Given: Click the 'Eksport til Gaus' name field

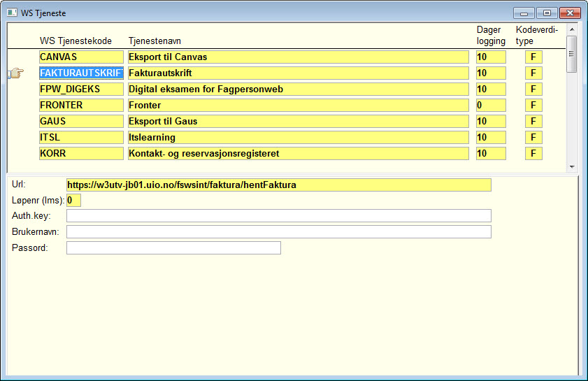Looking at the screenshot, I should pos(299,121).
